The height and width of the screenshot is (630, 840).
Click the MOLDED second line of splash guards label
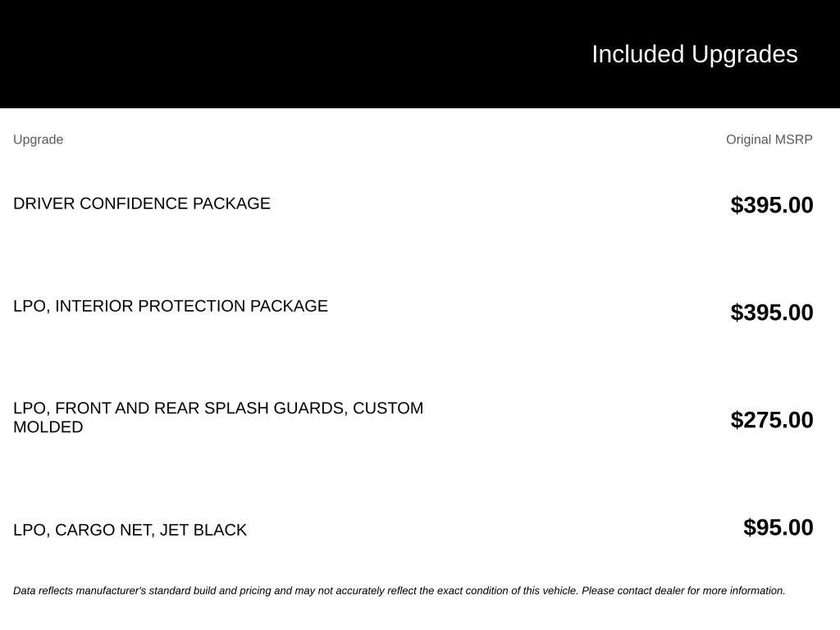tap(48, 427)
